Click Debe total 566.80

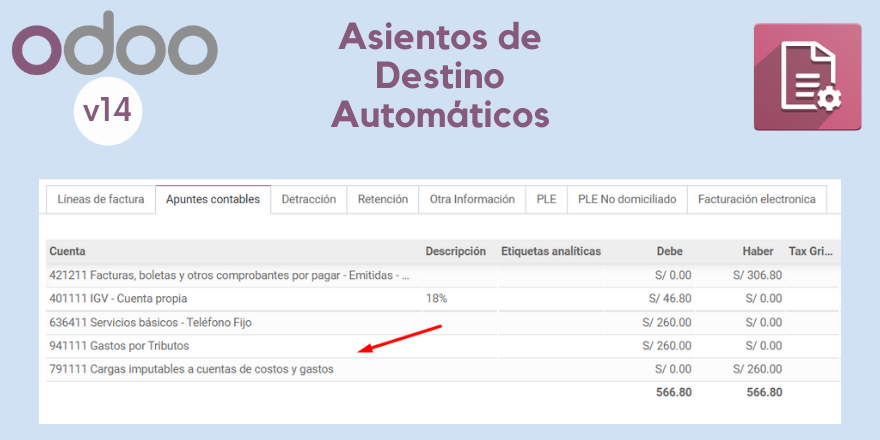coord(673,393)
